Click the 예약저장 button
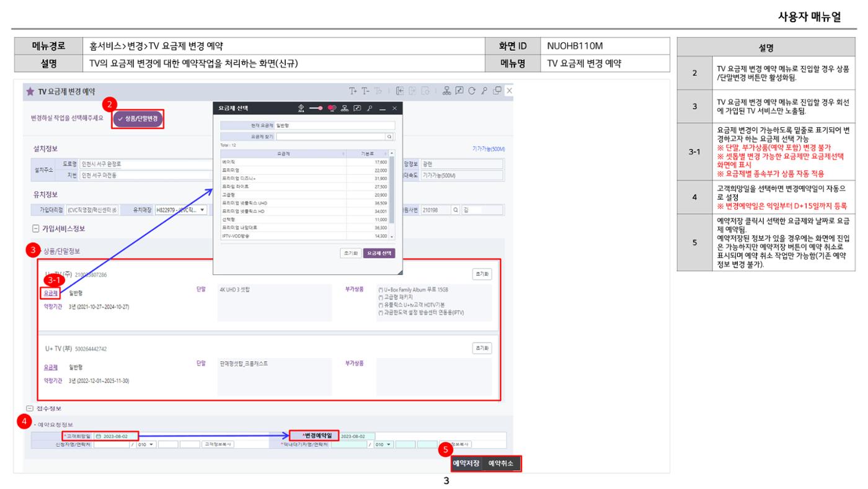The height and width of the screenshot is (489, 868). 467,463
